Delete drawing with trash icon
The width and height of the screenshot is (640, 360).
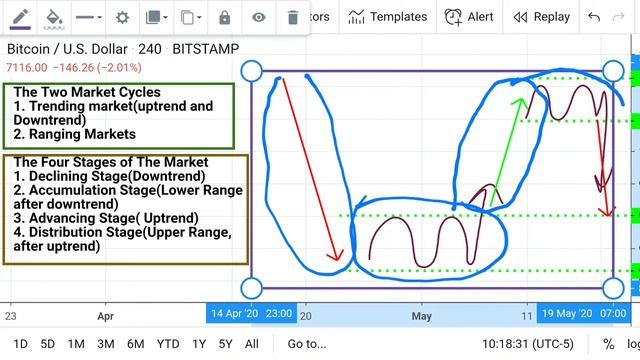[293, 18]
